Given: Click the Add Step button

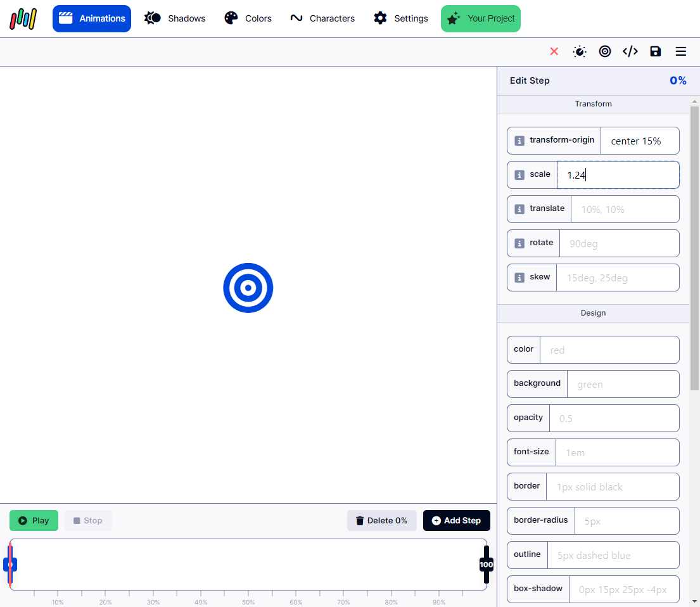Looking at the screenshot, I should point(456,520).
